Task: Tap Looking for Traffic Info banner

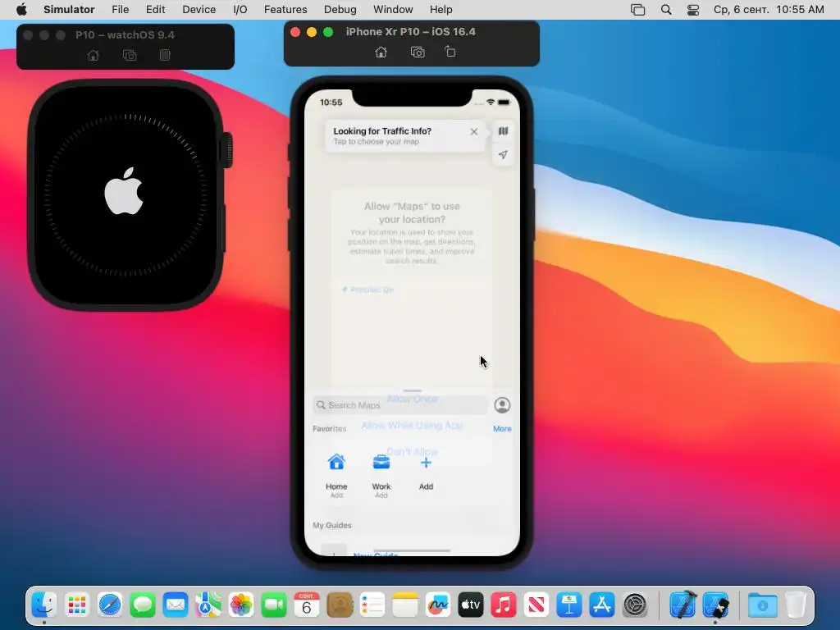Action: coord(405,136)
